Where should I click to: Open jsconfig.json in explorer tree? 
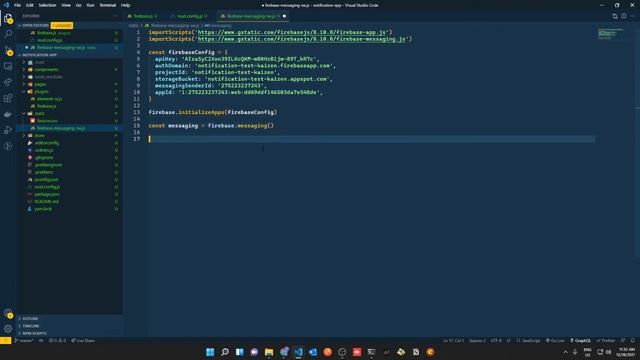(x=46, y=180)
